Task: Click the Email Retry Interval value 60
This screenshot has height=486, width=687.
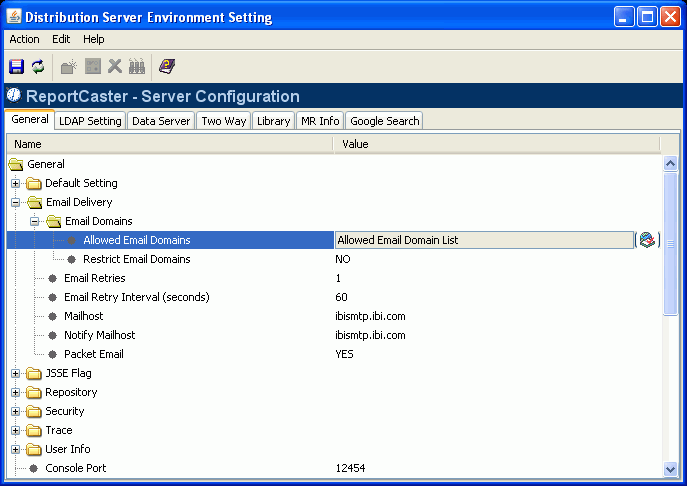Action: (x=341, y=297)
